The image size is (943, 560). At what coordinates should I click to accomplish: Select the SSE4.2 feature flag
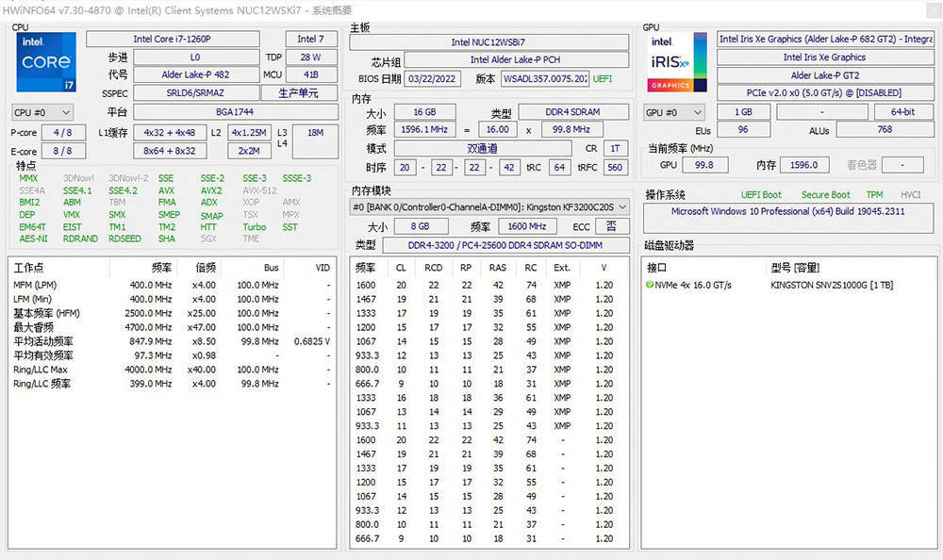pyautogui.click(x=123, y=190)
